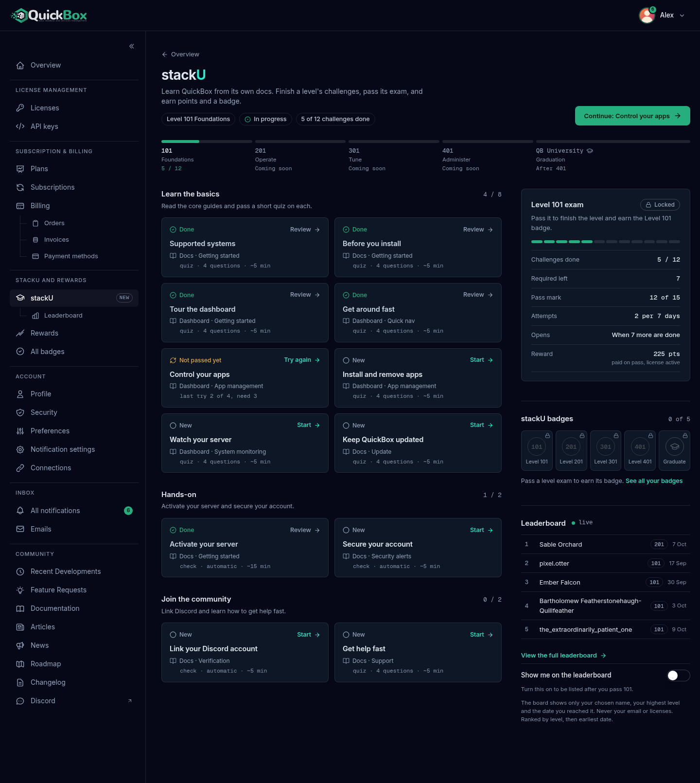Open View the full leaderboard link
This screenshot has width=700, height=783.
(x=563, y=656)
